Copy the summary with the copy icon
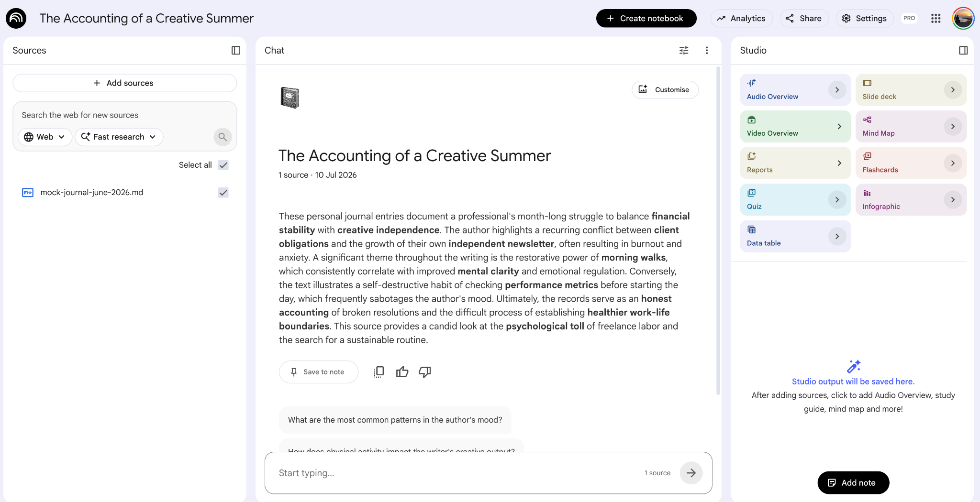 click(x=379, y=372)
